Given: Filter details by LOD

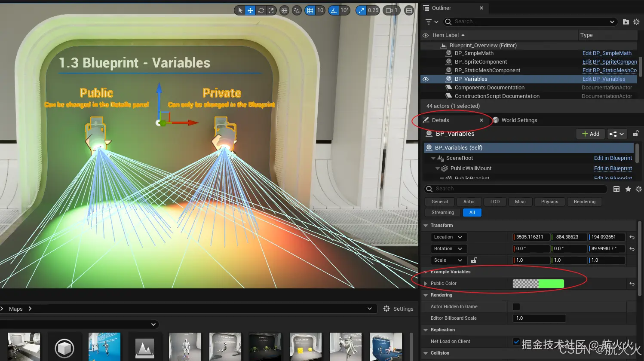Looking at the screenshot, I should click(x=495, y=202).
